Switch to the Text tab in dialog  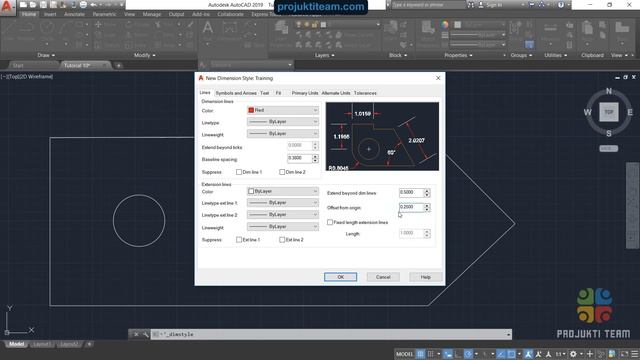264,93
